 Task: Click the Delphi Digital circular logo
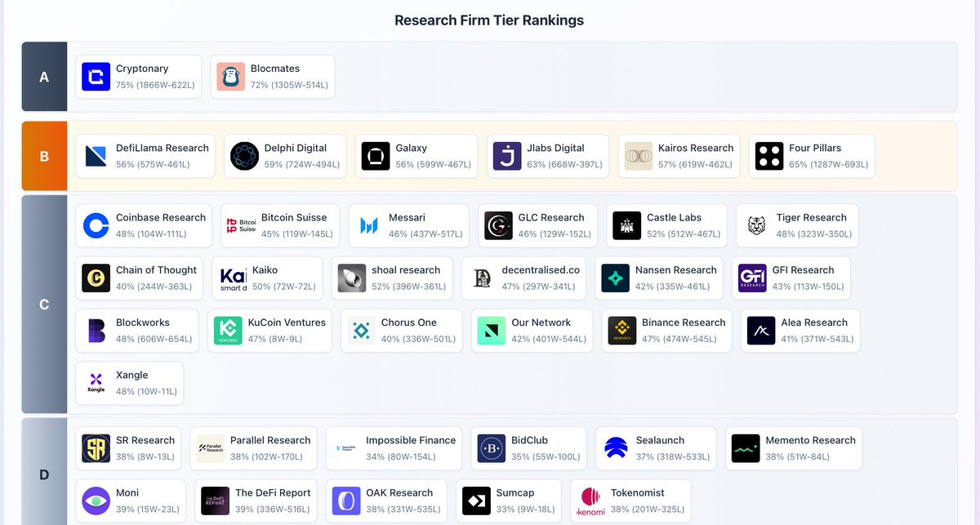244,156
